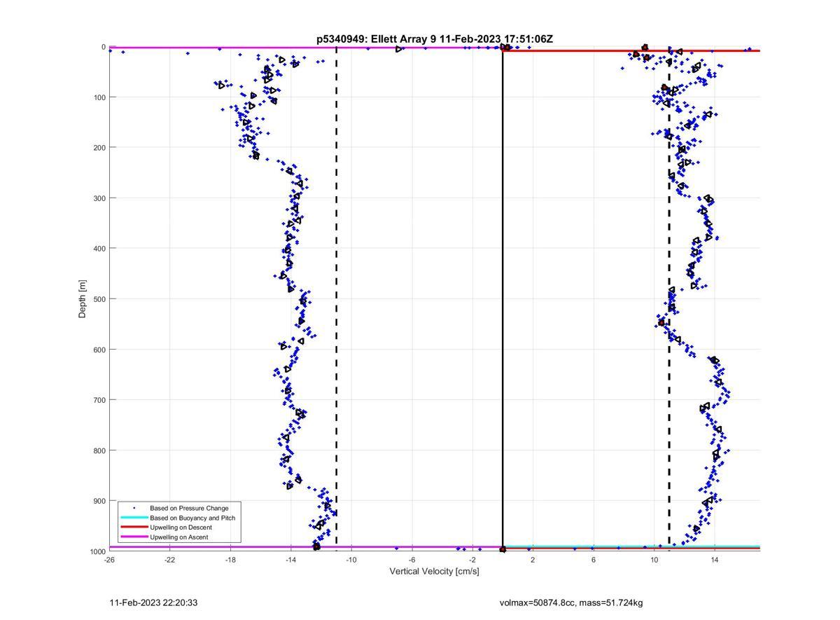Click the y-axis tick label 0

104,47
